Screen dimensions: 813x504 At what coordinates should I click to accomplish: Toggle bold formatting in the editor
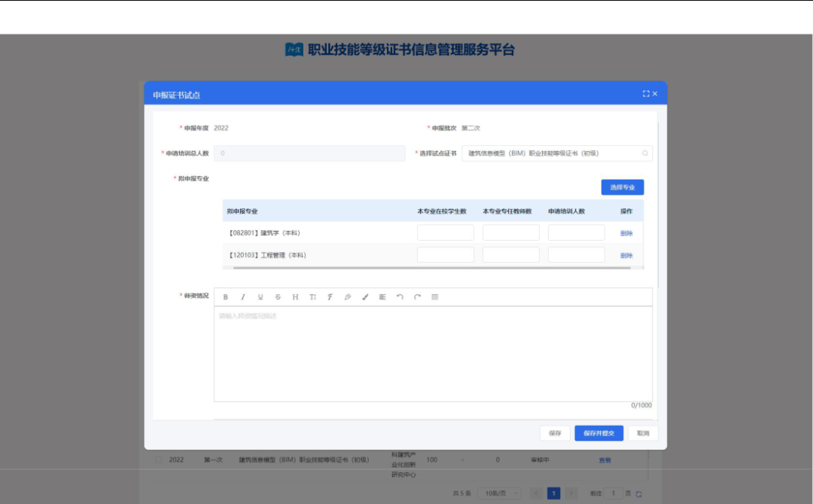pos(226,297)
